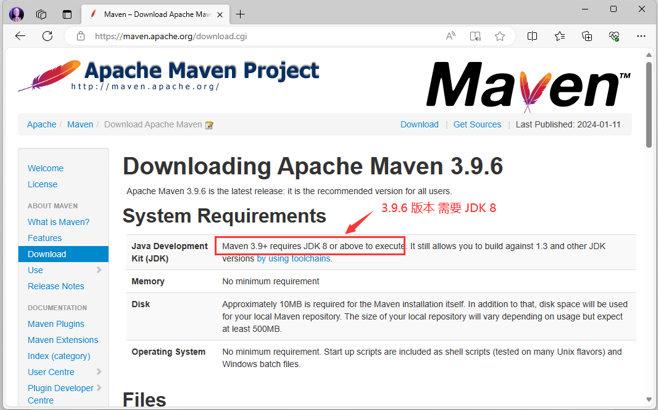The height and width of the screenshot is (410, 658).
Task: Select the highlighted Download sidebar item
Action: tap(63, 254)
